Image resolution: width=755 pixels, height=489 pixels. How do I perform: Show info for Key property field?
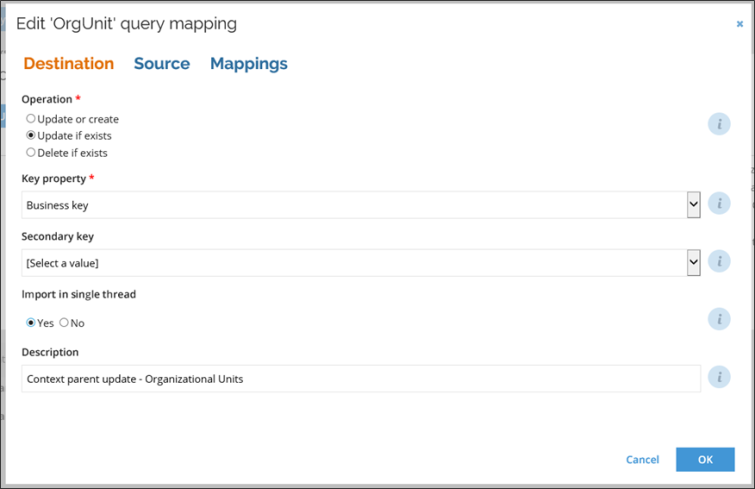click(719, 204)
